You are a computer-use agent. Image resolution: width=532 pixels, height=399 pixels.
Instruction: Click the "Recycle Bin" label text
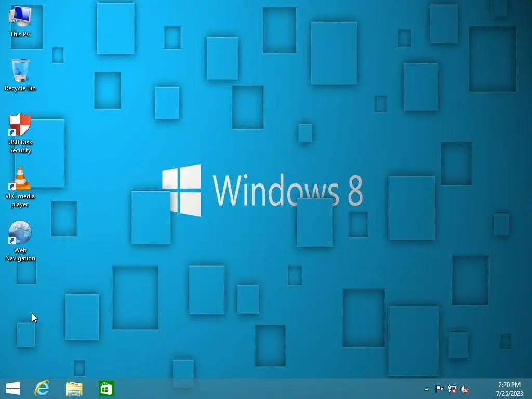coord(20,88)
